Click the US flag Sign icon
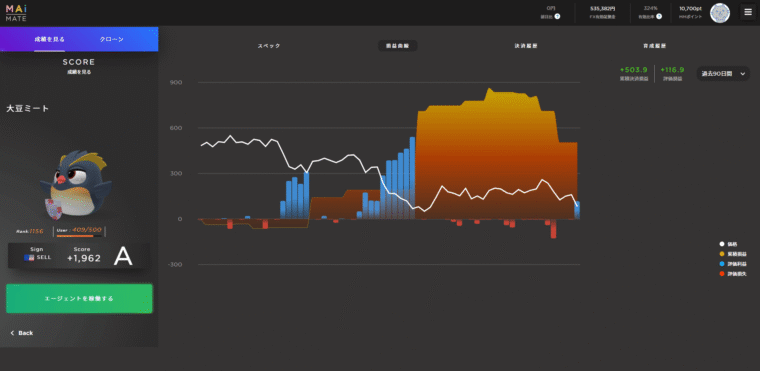Screen dimensions: 760x371 tap(29, 258)
